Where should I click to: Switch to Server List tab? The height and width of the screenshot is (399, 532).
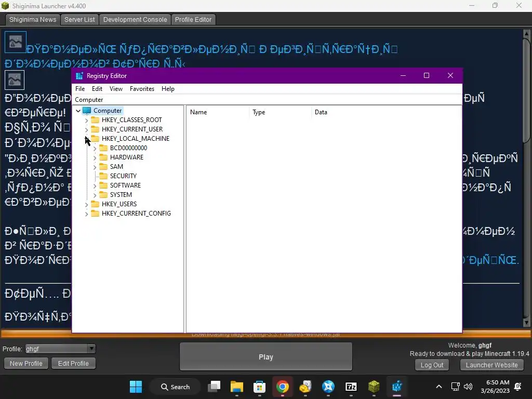[79, 20]
